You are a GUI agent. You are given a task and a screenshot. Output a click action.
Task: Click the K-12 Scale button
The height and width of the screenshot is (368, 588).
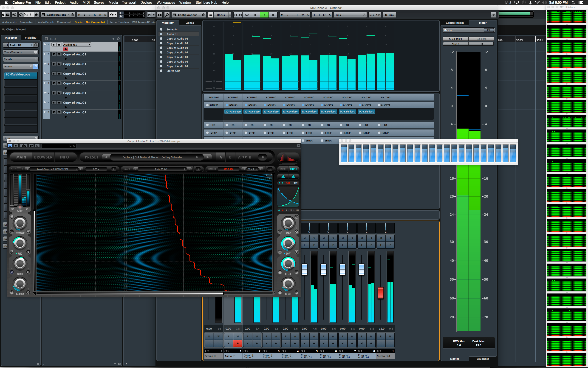(x=455, y=38)
